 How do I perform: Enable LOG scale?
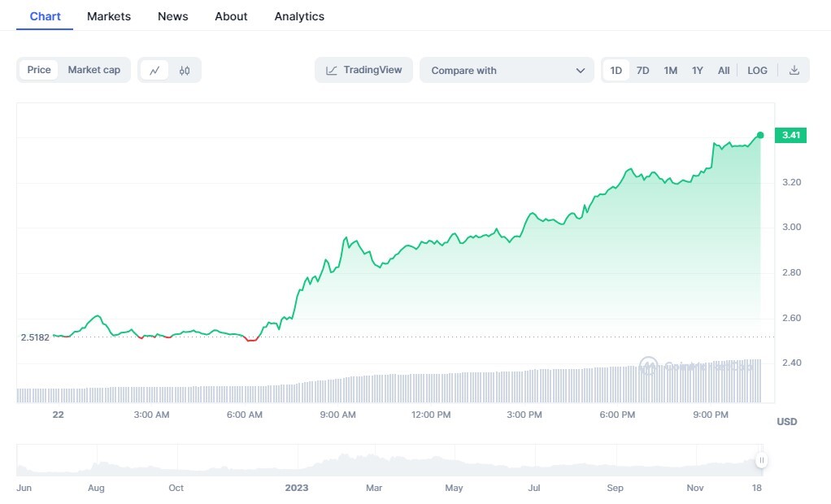coord(757,70)
